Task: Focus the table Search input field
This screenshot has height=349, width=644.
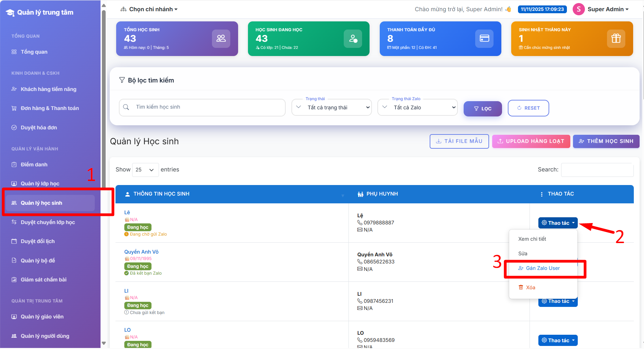Action: [597, 170]
